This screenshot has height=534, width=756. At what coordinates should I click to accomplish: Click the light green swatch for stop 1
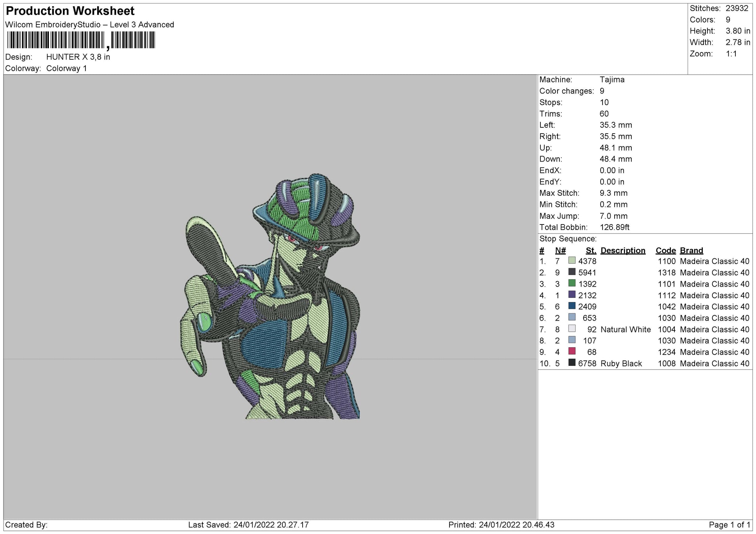572,260
